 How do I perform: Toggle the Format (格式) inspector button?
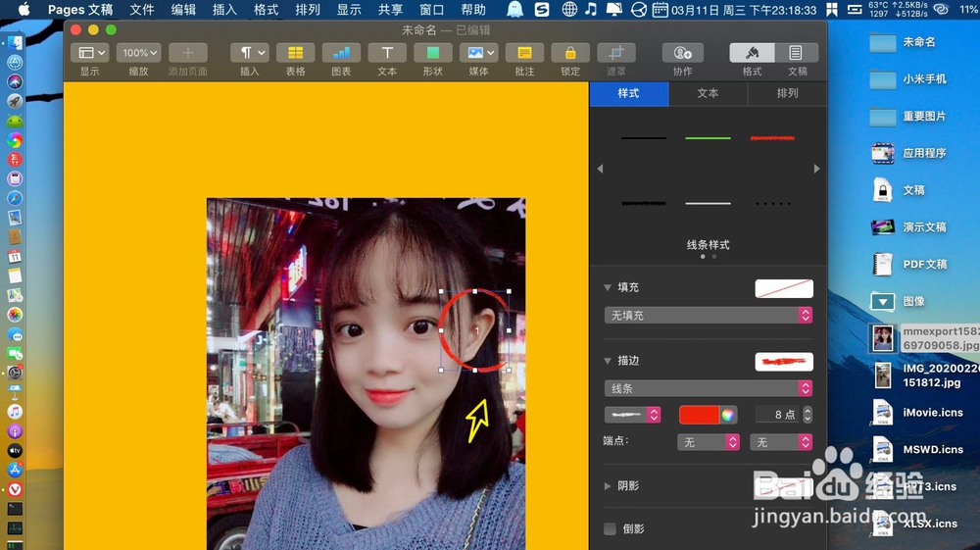click(752, 53)
